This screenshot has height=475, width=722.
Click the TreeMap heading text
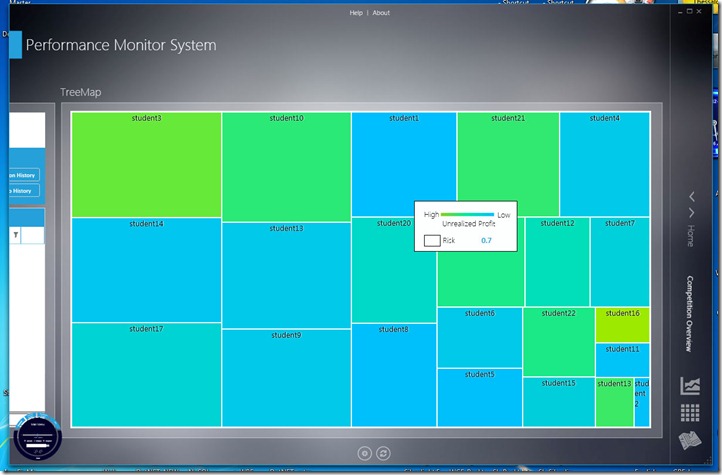point(81,92)
